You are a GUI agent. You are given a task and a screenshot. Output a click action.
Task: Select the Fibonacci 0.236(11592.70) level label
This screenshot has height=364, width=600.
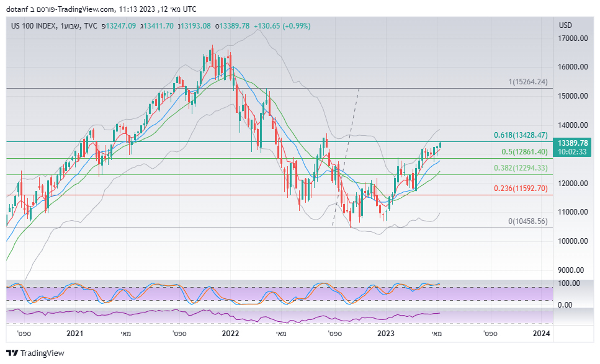(521, 189)
